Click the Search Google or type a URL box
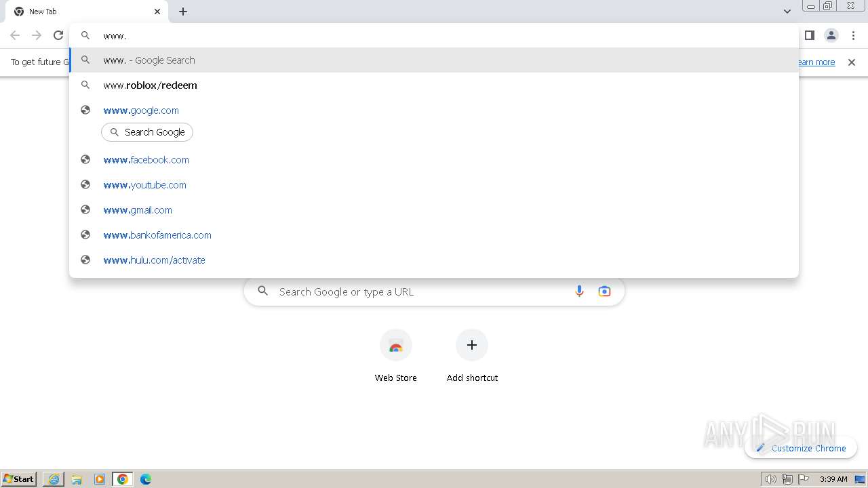 434,292
